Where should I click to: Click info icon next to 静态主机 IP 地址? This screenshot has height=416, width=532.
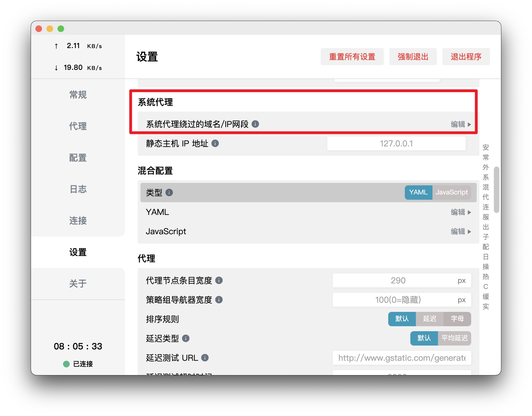[215, 143]
